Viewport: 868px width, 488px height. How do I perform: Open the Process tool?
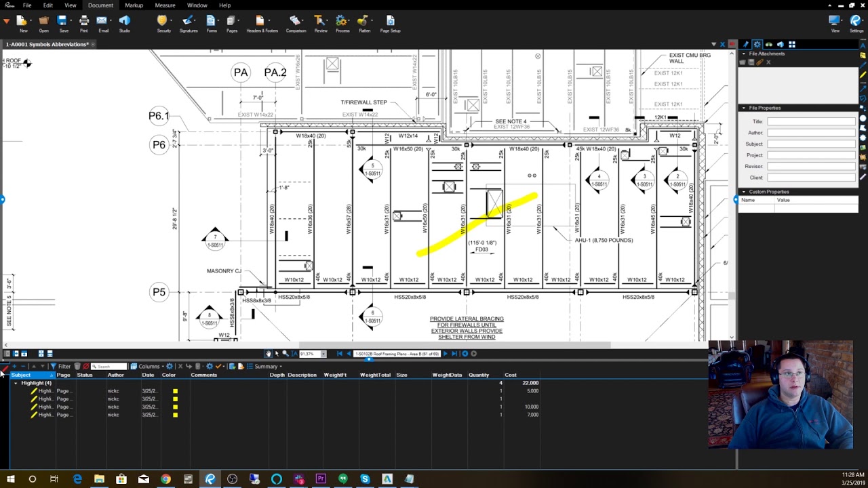(342, 23)
